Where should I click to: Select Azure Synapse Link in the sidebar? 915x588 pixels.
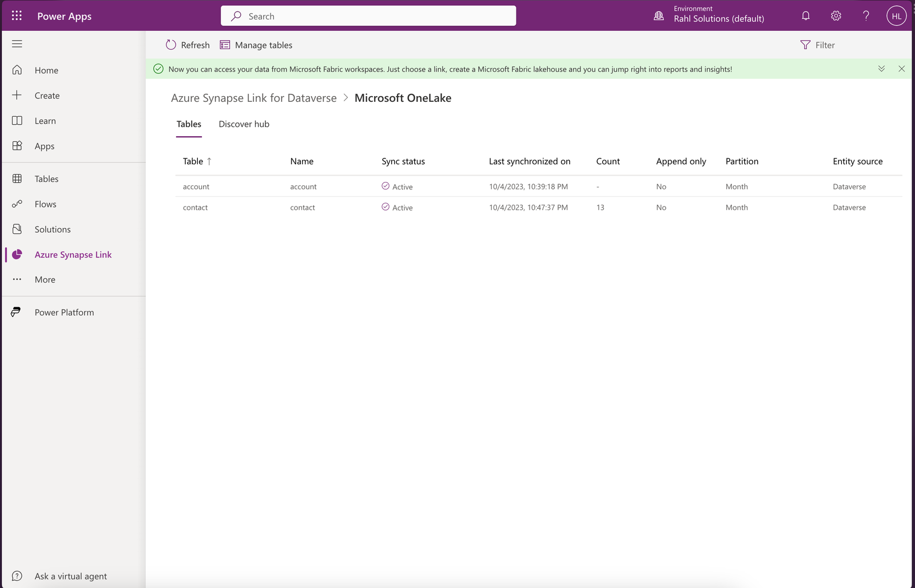[x=73, y=255]
